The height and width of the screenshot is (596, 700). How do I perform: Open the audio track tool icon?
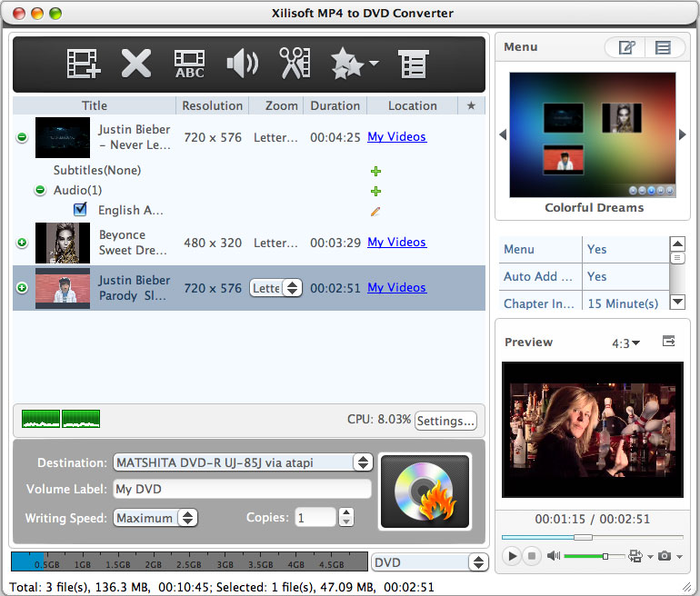point(243,64)
